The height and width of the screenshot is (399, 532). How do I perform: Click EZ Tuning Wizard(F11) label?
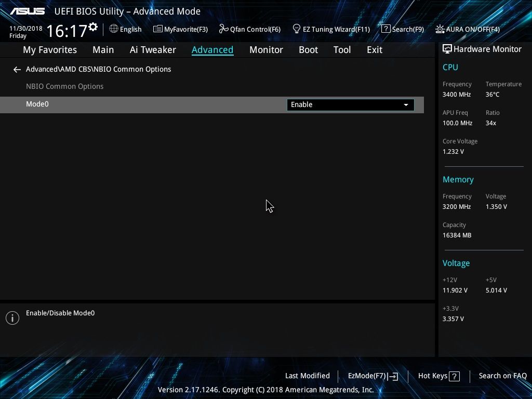pyautogui.click(x=336, y=30)
